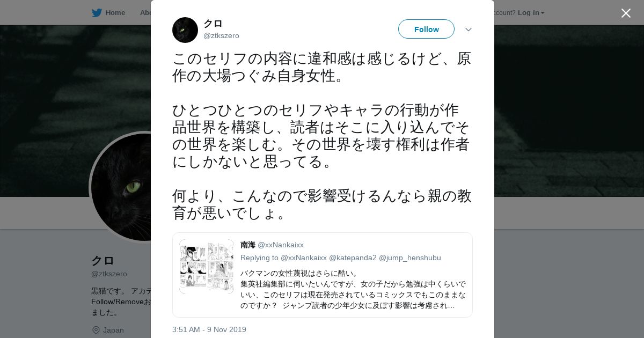The width and height of the screenshot is (644, 338).
Task: Open the @xxNankaixx reply mention
Action: pyautogui.click(x=304, y=258)
